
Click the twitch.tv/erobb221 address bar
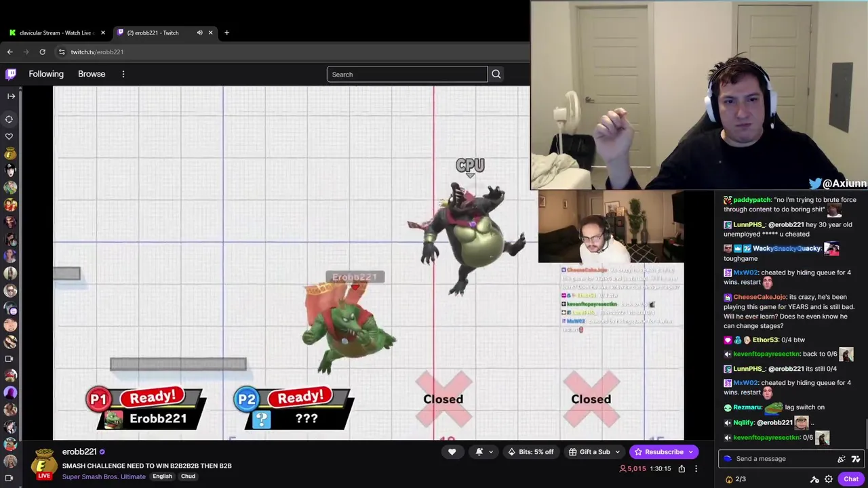click(292, 52)
